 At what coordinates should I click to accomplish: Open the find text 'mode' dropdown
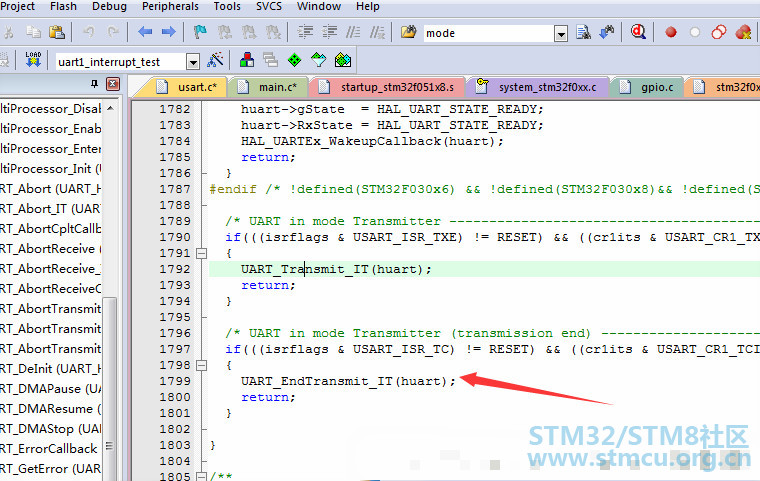click(x=561, y=34)
